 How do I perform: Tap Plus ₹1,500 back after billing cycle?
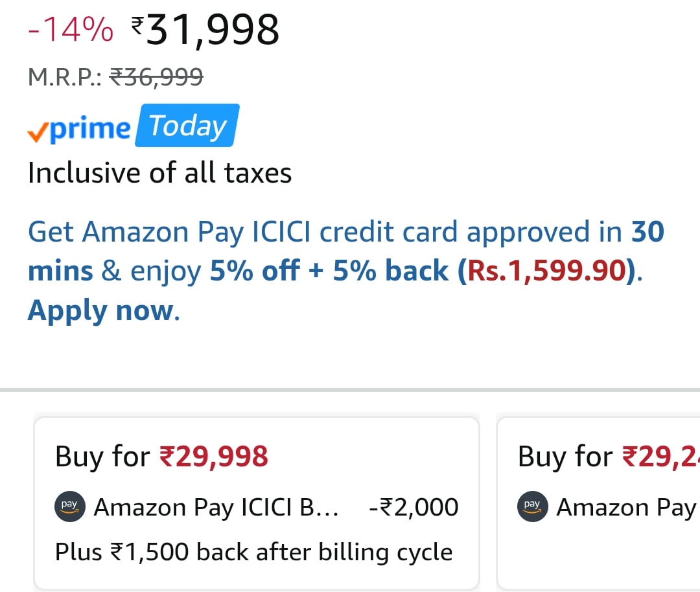click(253, 552)
